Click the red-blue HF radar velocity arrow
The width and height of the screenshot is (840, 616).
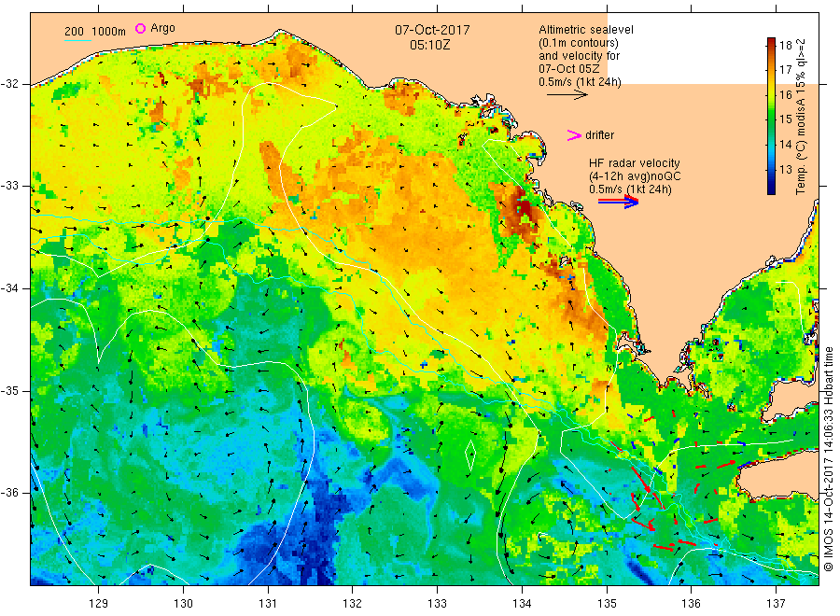[618, 202]
